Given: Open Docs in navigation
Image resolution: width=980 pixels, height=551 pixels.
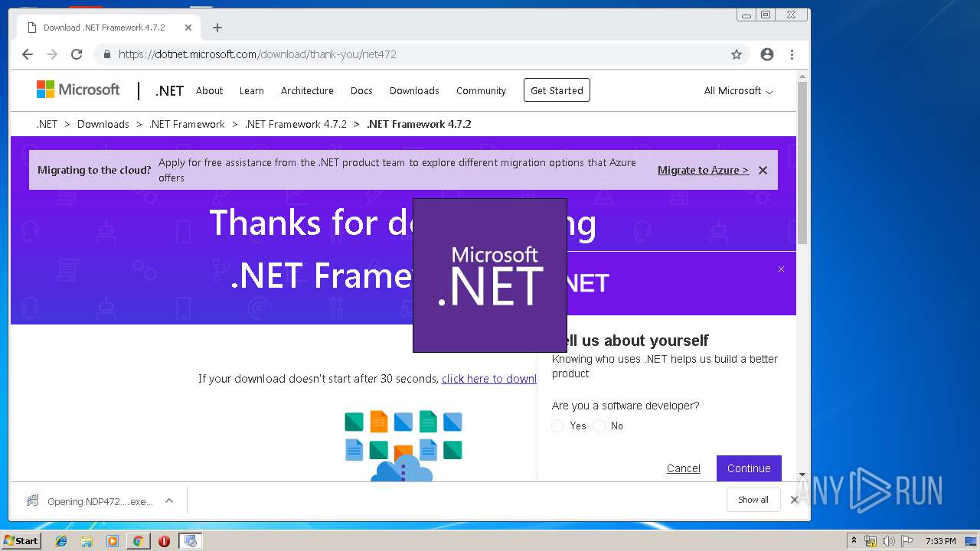Looking at the screenshot, I should [x=361, y=90].
